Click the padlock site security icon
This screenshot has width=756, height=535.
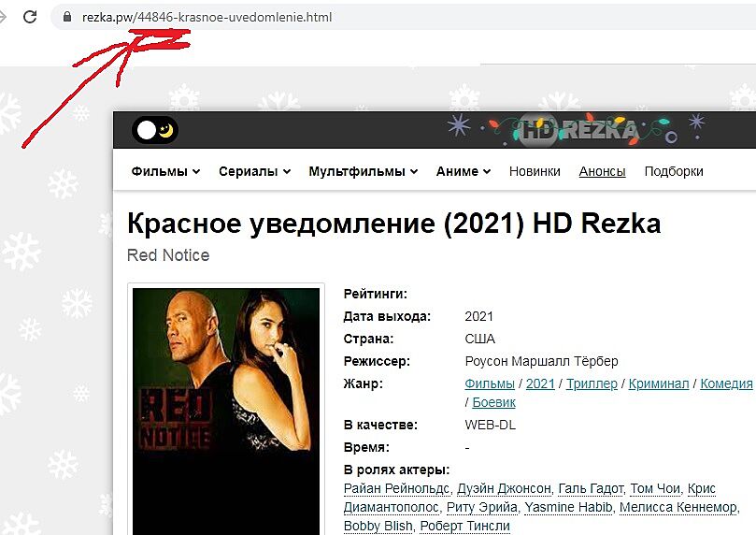coord(67,17)
